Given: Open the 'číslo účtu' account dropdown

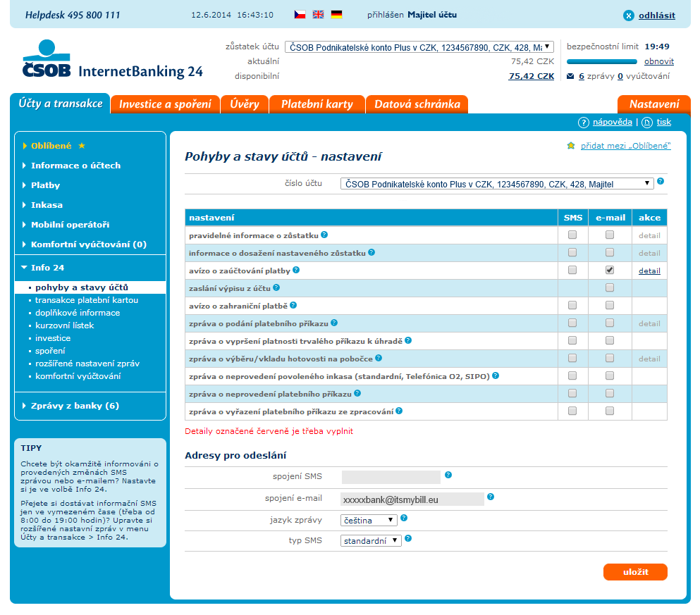Looking at the screenshot, I should 497,184.
